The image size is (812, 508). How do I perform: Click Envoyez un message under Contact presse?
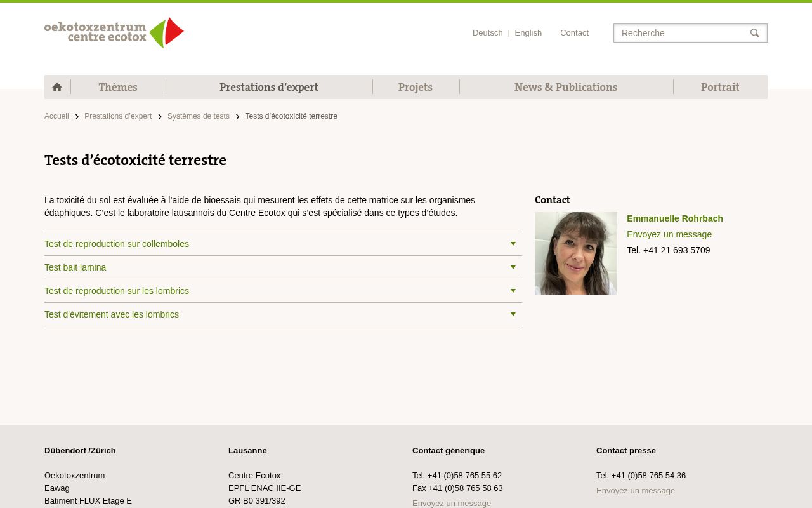coord(636,490)
